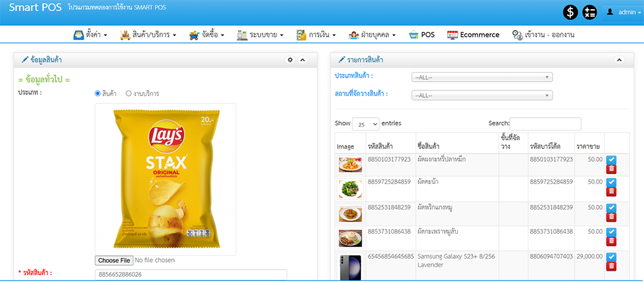Image resolution: width=644 pixels, height=283 pixels.
Task: Click the Smart POS logo title
Action: point(36,8)
